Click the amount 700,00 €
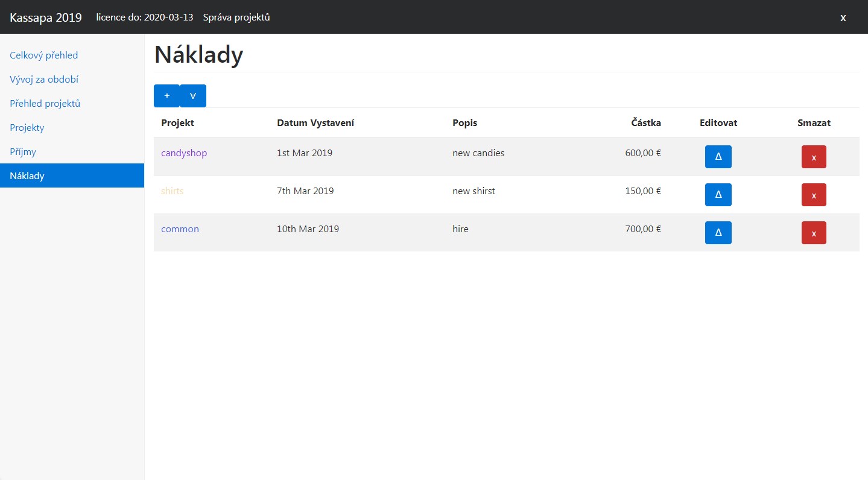The width and height of the screenshot is (868, 480). [x=643, y=229]
